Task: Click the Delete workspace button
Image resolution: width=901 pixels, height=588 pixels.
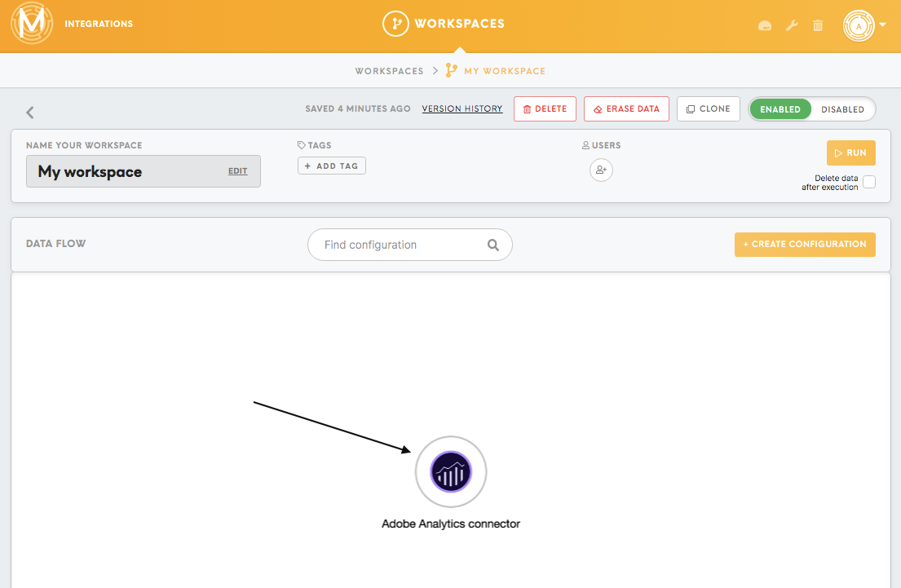Action: coord(545,108)
